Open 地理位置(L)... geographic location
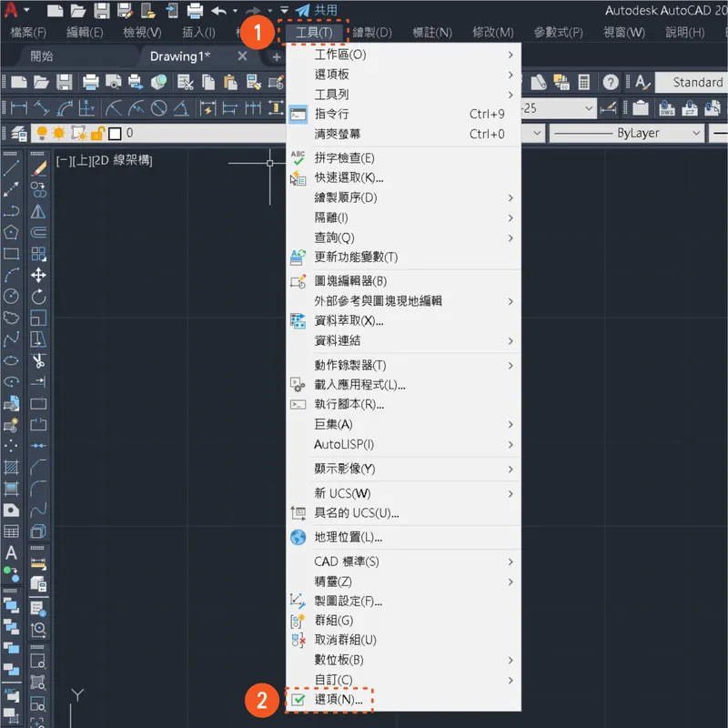The image size is (728, 728). (403, 538)
